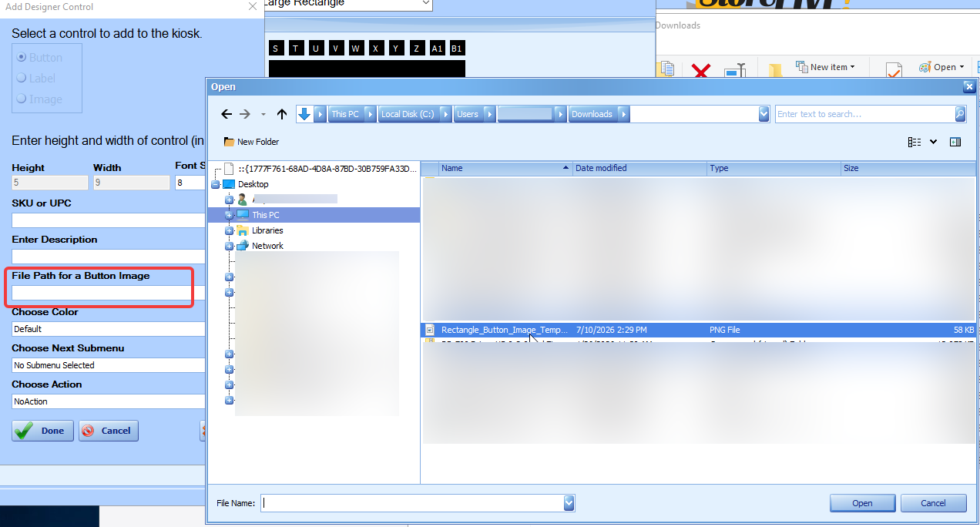
Task: Click the 'Enter text to search' field
Action: click(x=864, y=114)
